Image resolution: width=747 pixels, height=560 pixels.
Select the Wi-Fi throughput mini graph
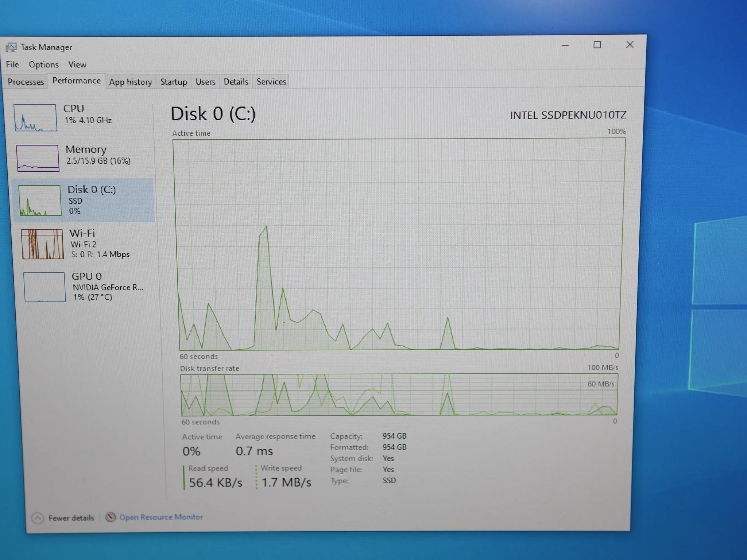[x=42, y=244]
